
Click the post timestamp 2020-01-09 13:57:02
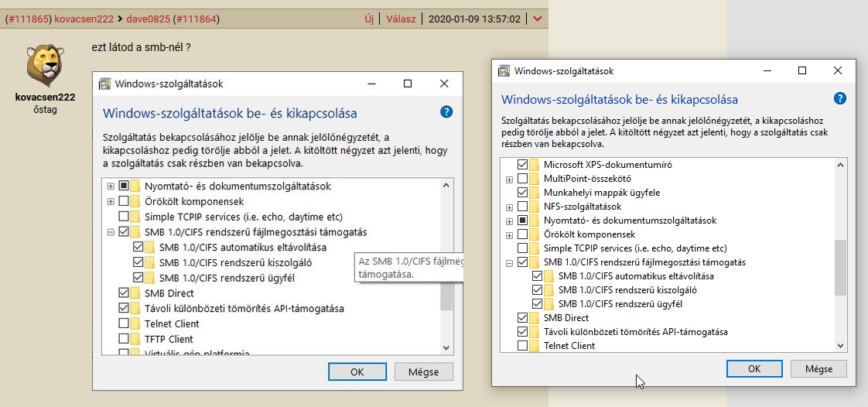tap(474, 19)
